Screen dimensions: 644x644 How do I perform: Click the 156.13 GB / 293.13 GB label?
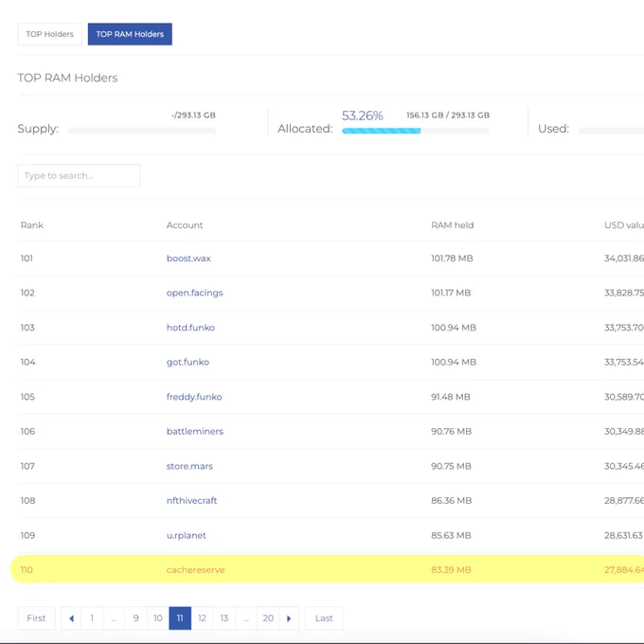tap(448, 116)
